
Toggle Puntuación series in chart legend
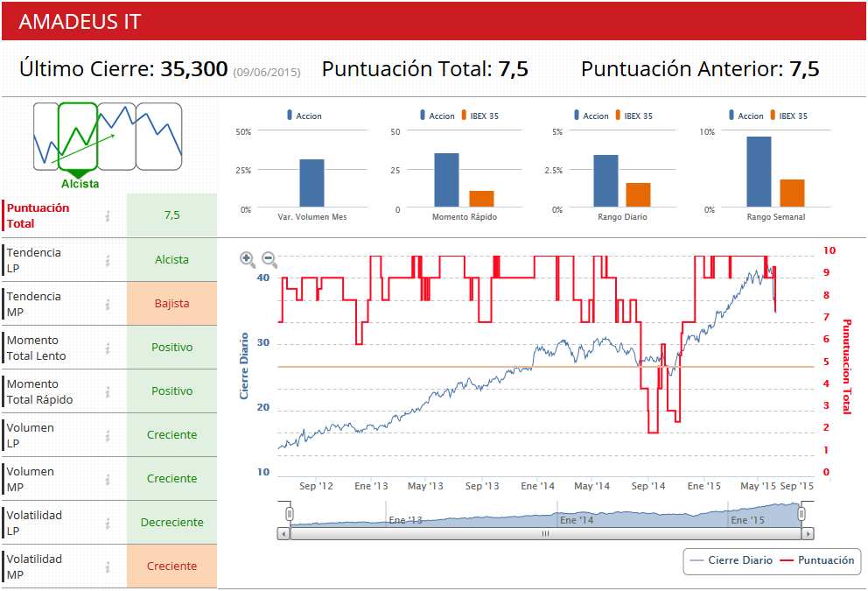pos(817,560)
